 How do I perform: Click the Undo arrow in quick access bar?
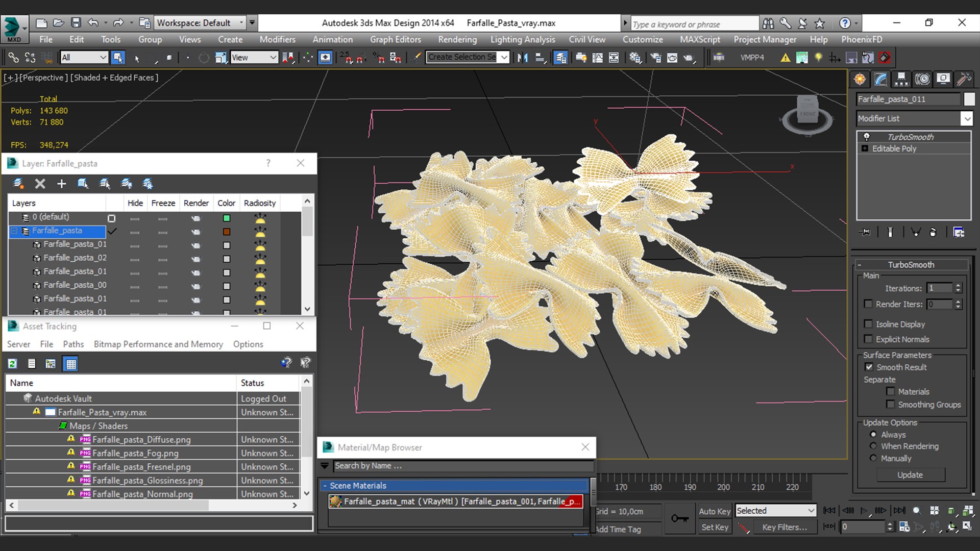tap(93, 23)
